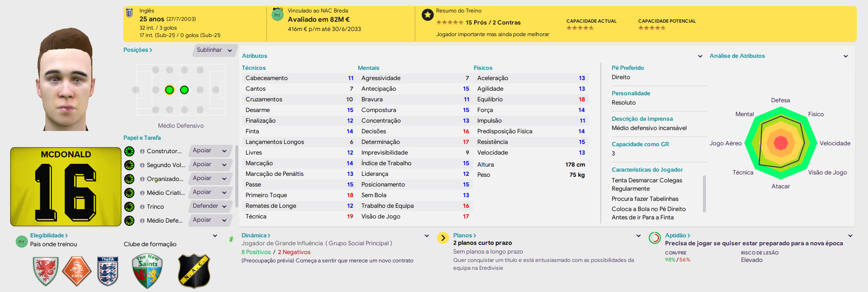Open The New Saints club badge
Viewport: 868px width, 292px height.
pyautogui.click(x=147, y=271)
